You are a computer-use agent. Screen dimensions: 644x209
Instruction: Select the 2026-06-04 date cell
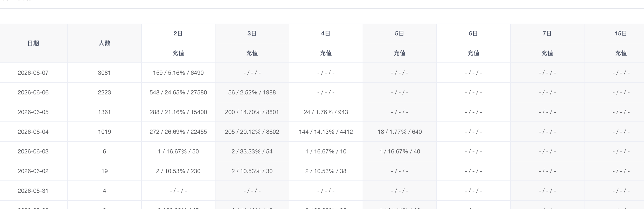(33, 132)
